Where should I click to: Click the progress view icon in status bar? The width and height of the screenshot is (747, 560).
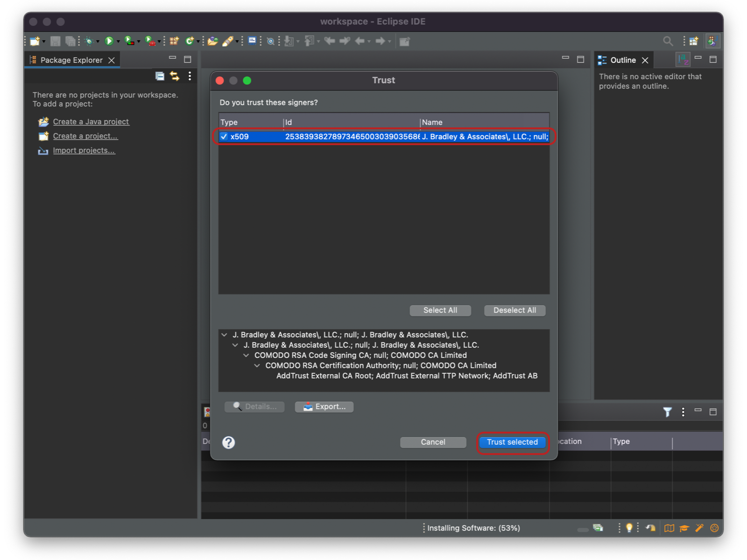pos(598,528)
